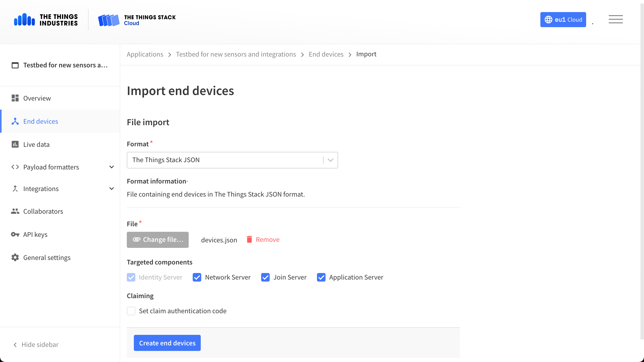Click Hide sidebar
Viewport: 644px width, 362px height.
tap(36, 345)
